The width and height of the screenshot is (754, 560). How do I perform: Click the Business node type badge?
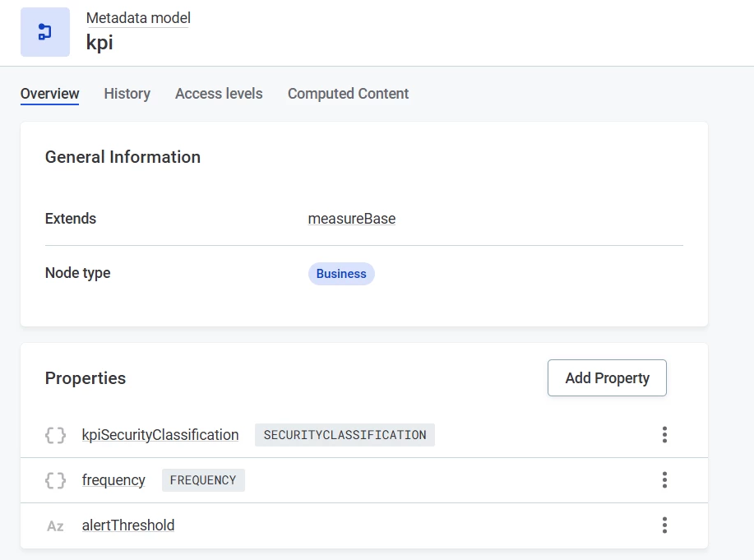pyautogui.click(x=341, y=274)
